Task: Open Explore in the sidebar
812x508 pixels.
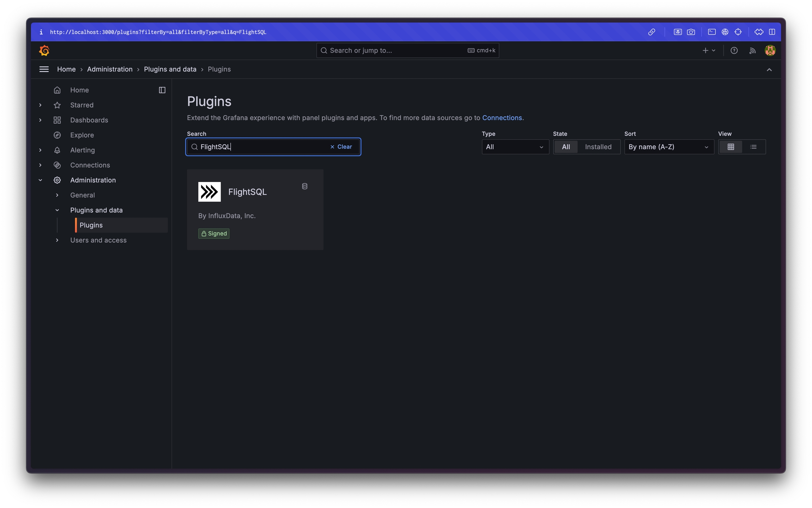Action: 82,135
